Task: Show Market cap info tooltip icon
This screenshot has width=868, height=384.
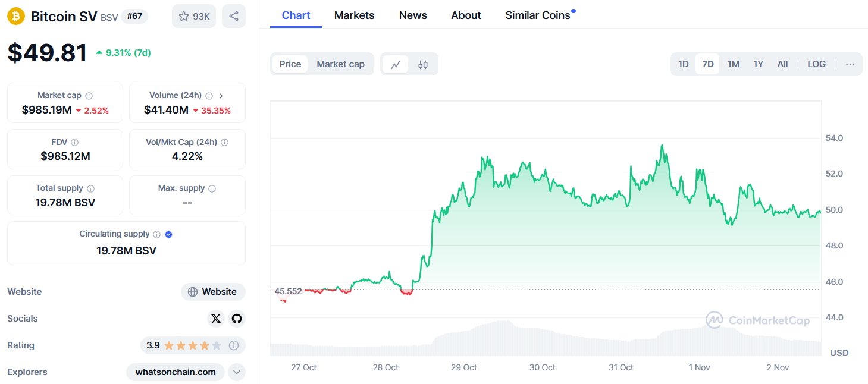Action: coord(89,96)
